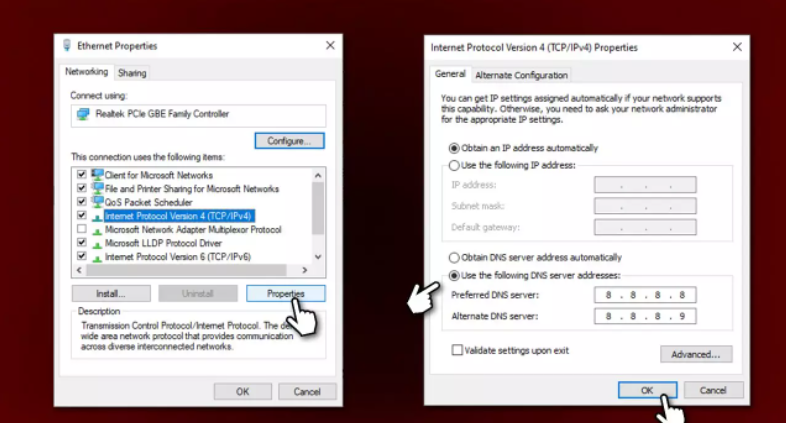
Task: Toggle Microsoft LLDP Protocol Driver checkbox
Action: point(82,242)
